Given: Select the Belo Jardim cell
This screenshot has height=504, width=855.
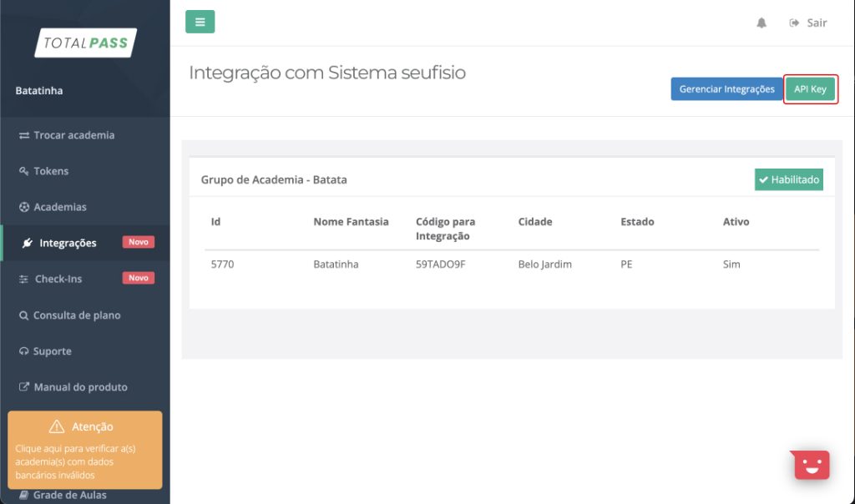Looking at the screenshot, I should [x=544, y=265].
